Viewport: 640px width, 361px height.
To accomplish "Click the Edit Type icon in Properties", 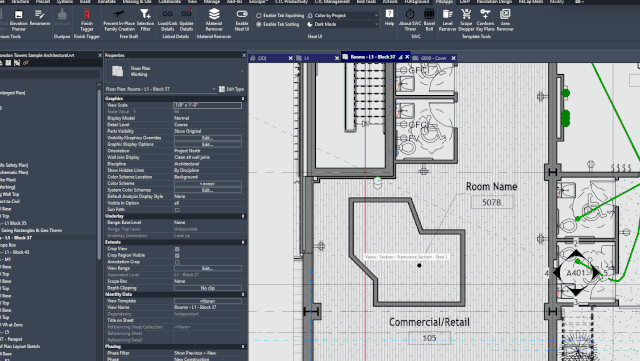I will coord(222,89).
